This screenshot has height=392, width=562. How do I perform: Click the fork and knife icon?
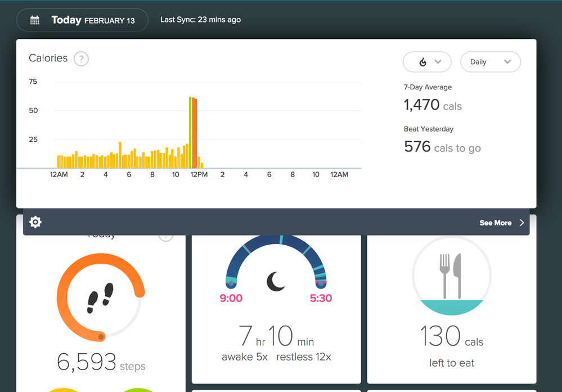click(452, 276)
